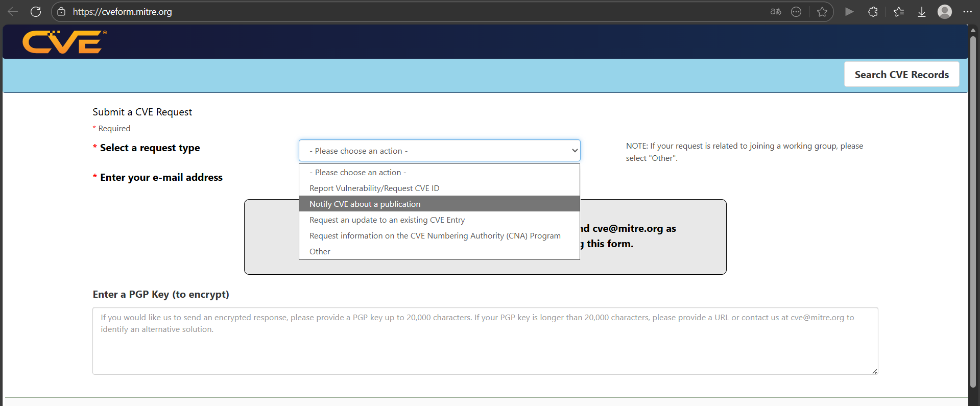
Task: Click the site lock icon in address bar
Action: coord(61,12)
